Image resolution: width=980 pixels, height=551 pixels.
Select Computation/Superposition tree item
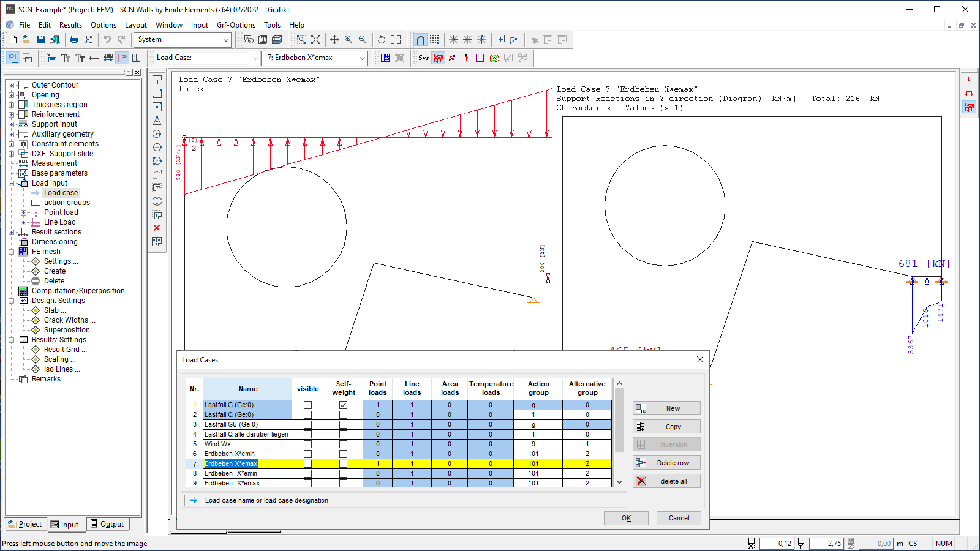pyautogui.click(x=81, y=291)
